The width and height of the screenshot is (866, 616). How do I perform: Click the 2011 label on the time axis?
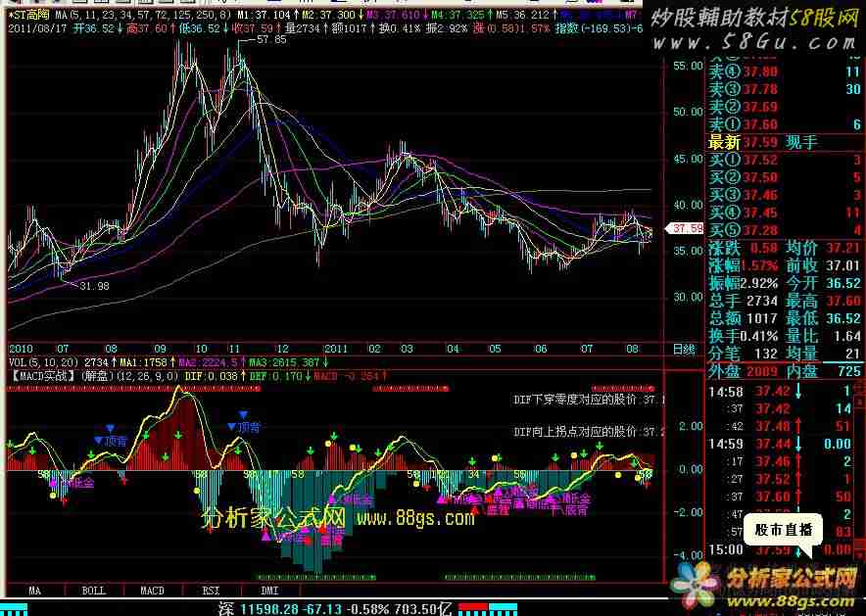coord(336,349)
